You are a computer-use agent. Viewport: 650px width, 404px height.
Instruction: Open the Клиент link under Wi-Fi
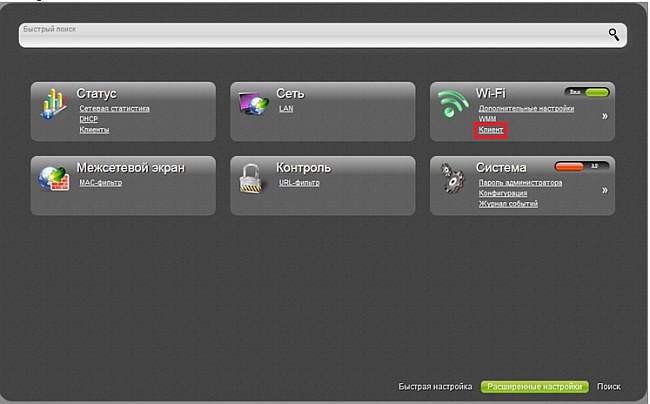tap(493, 130)
